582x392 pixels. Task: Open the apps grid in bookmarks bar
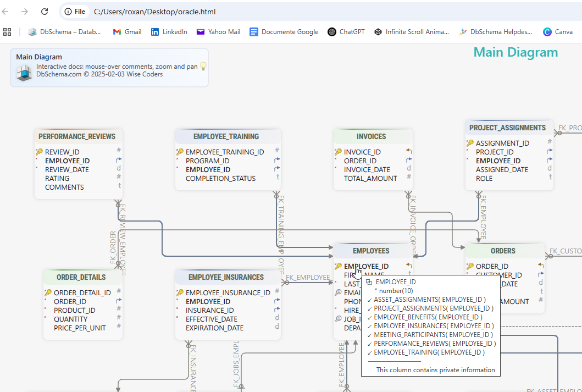[7, 32]
